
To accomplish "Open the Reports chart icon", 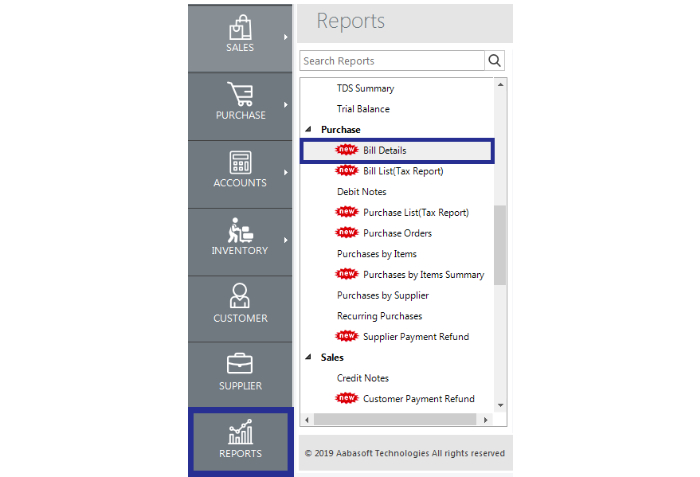I will [x=240, y=433].
